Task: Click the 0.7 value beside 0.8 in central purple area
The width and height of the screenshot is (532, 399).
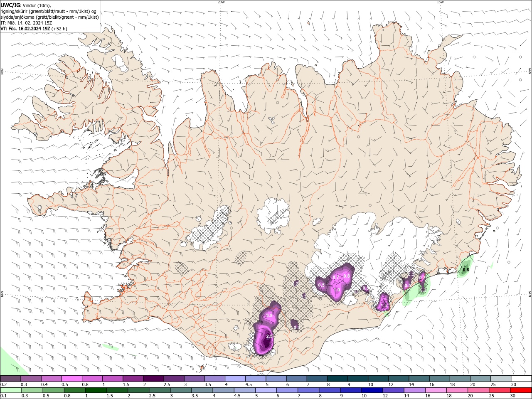Action: [x=336, y=277]
